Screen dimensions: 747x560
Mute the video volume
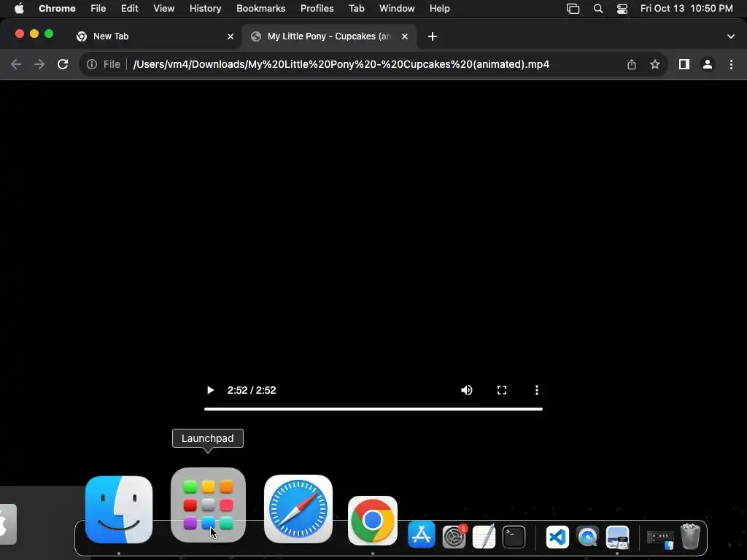tap(467, 391)
